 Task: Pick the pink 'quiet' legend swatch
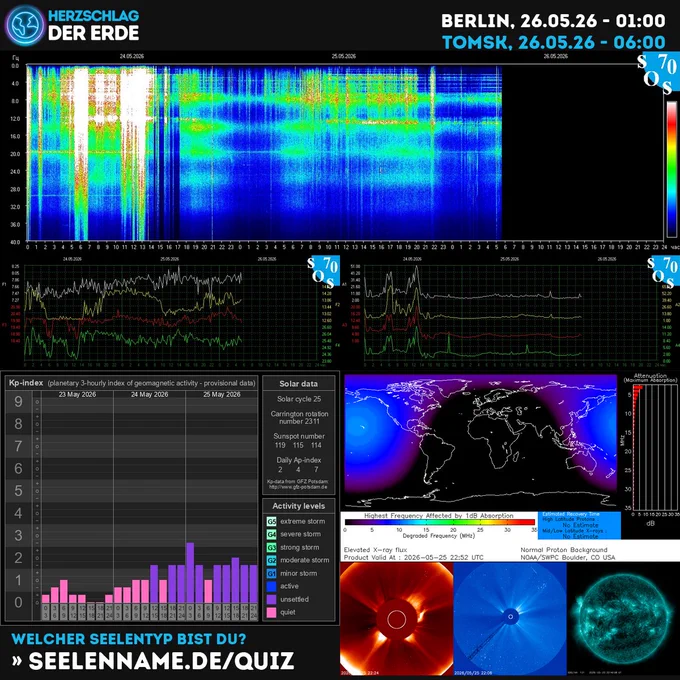271,612
